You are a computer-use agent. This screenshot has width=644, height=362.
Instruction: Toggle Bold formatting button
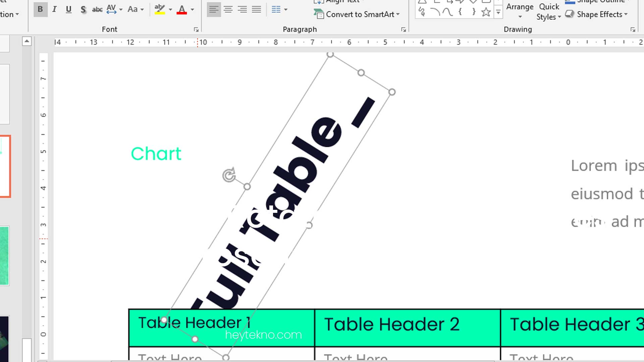[x=40, y=9]
